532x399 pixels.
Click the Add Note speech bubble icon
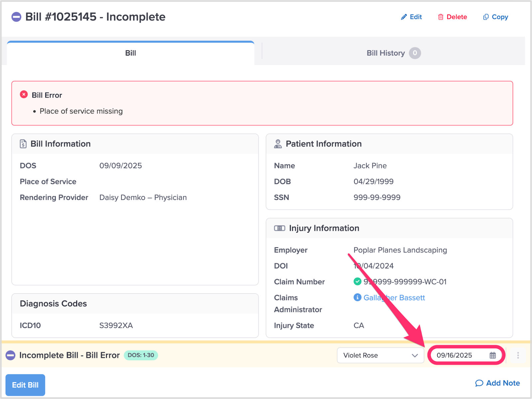tap(479, 383)
